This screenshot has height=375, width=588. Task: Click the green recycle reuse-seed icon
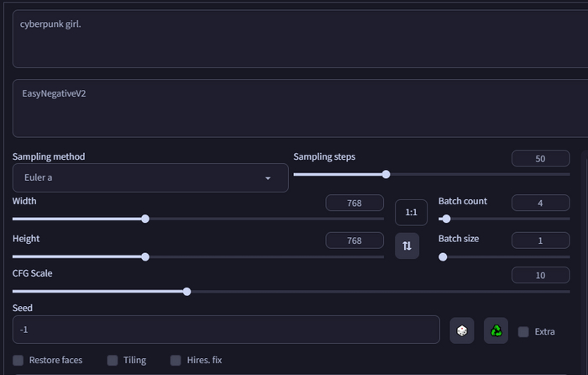point(496,331)
